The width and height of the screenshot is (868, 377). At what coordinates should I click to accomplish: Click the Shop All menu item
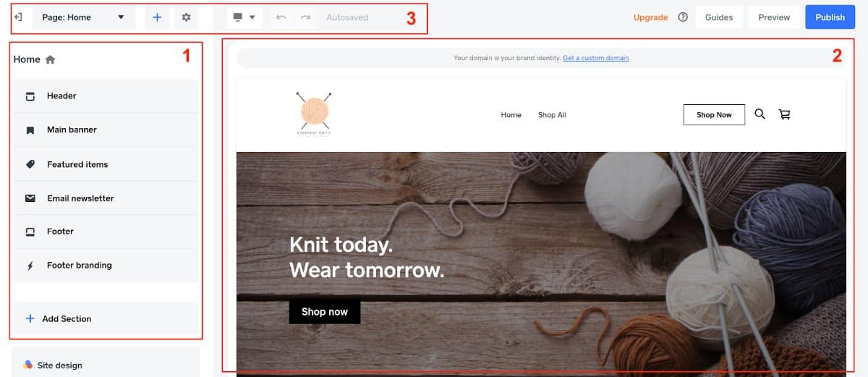pos(552,115)
